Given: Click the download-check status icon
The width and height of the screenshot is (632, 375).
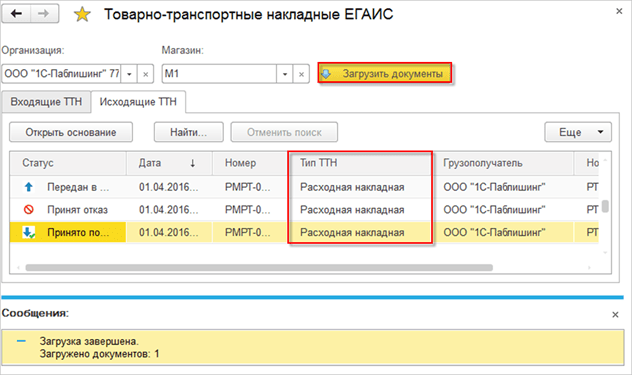Looking at the screenshot, I should (29, 232).
